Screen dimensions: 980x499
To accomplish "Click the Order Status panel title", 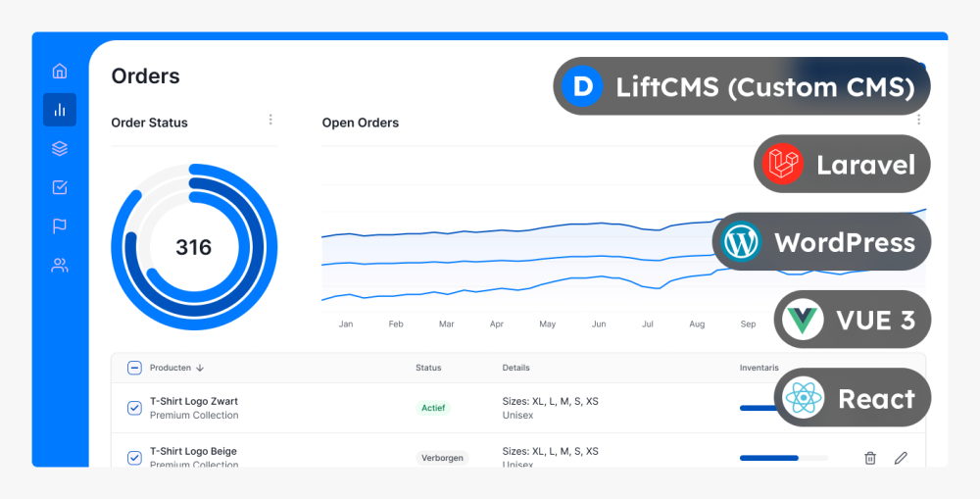I will tap(149, 123).
